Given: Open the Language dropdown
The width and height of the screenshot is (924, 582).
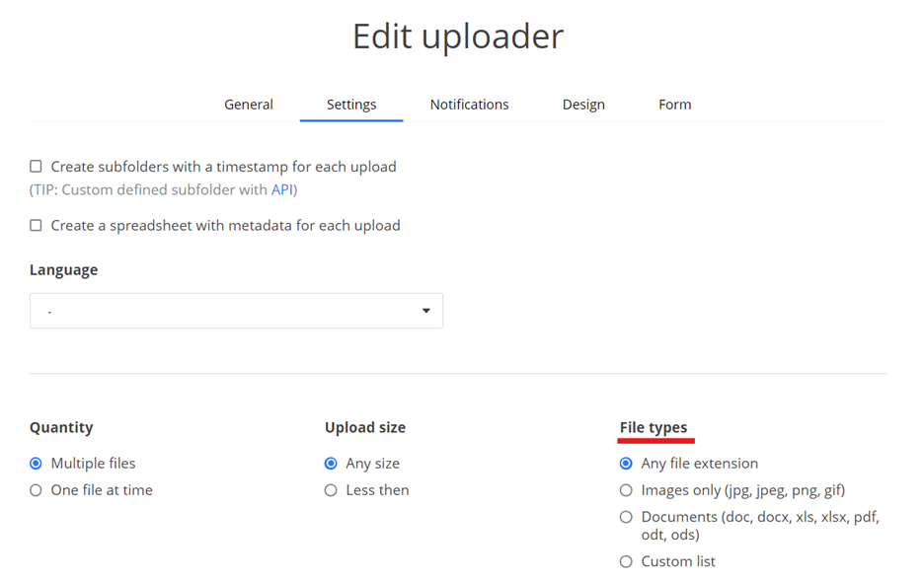Looking at the screenshot, I should (236, 311).
